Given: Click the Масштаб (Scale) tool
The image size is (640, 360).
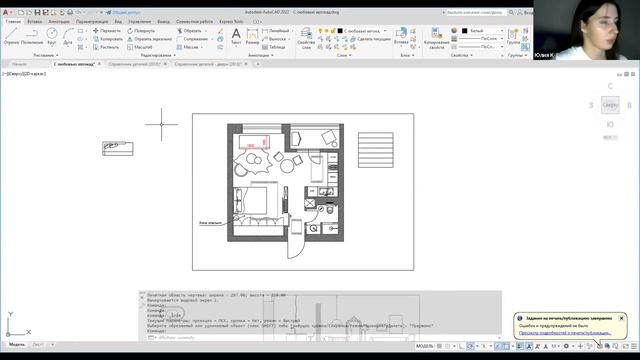Looking at the screenshot, I should click(140, 47).
